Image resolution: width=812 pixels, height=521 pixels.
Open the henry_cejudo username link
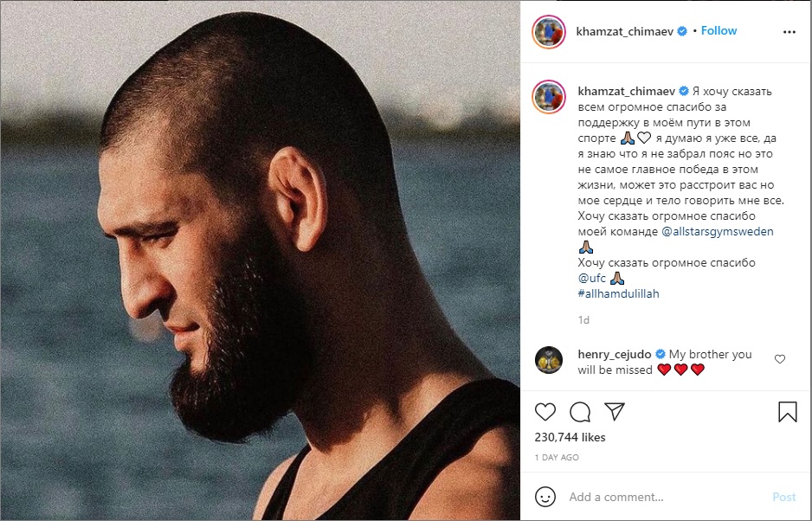pos(614,354)
